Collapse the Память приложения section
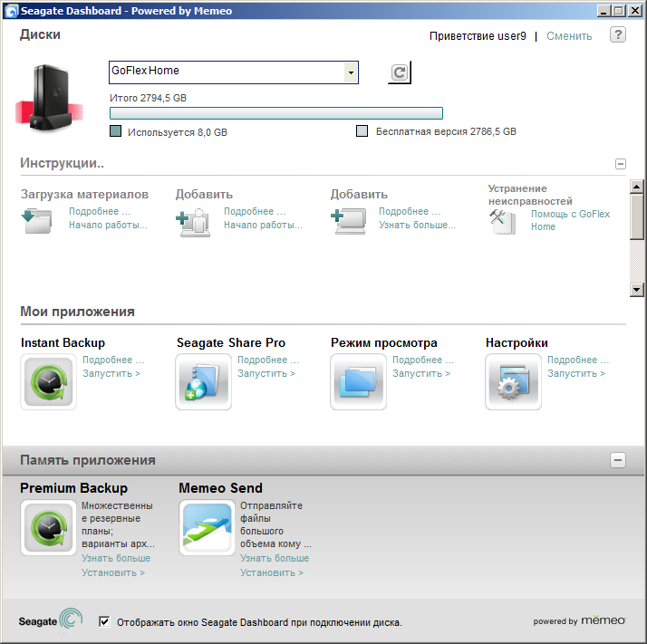 618,460
